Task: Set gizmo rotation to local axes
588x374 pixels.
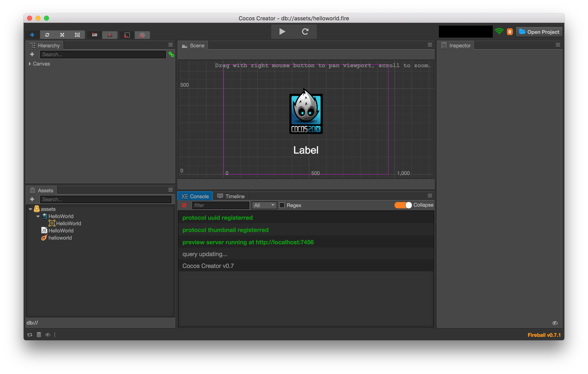Action: 127,35
